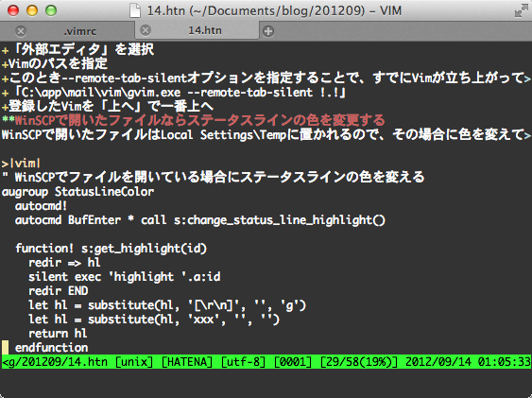Click the 'endfunction' line
This screenshot has height=398, width=532.
click(51, 348)
